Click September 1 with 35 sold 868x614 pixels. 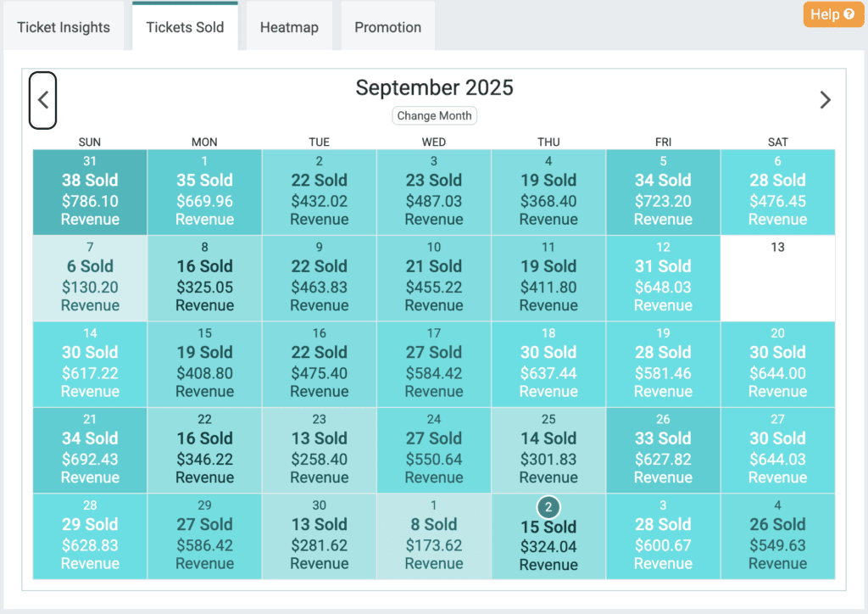point(204,193)
